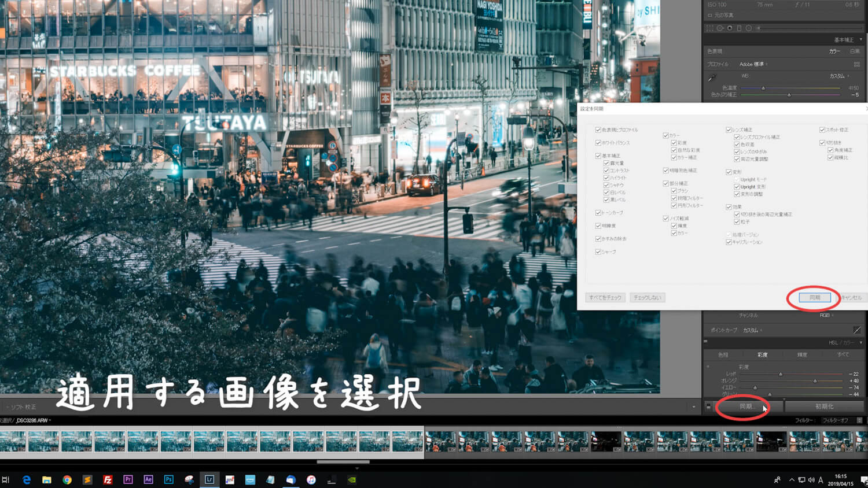Select the graduated filter tool icon

click(739, 28)
